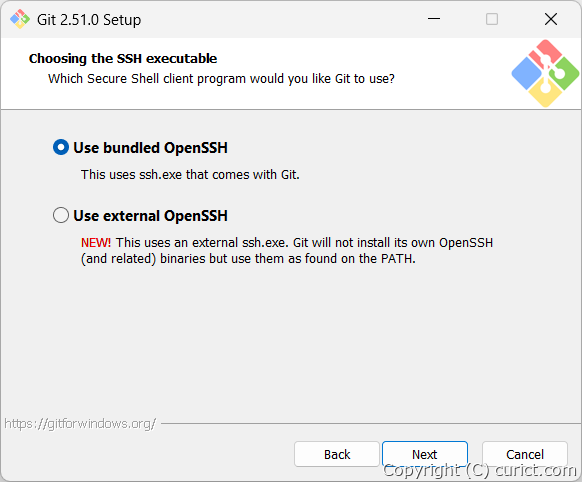This screenshot has width=582, height=482.
Task: Click the red NEW! label
Action: click(x=96, y=243)
